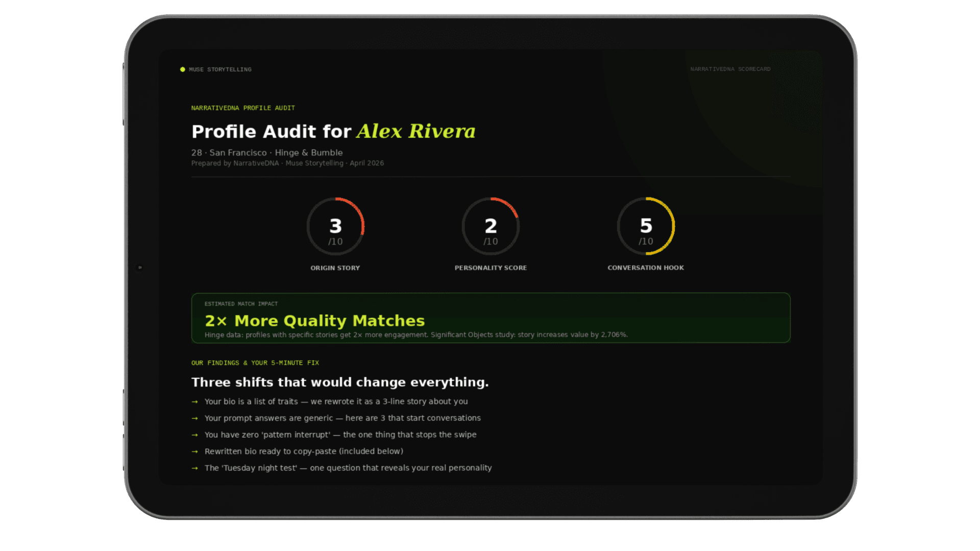Click the Estimated Match Impact box label

tap(241, 304)
